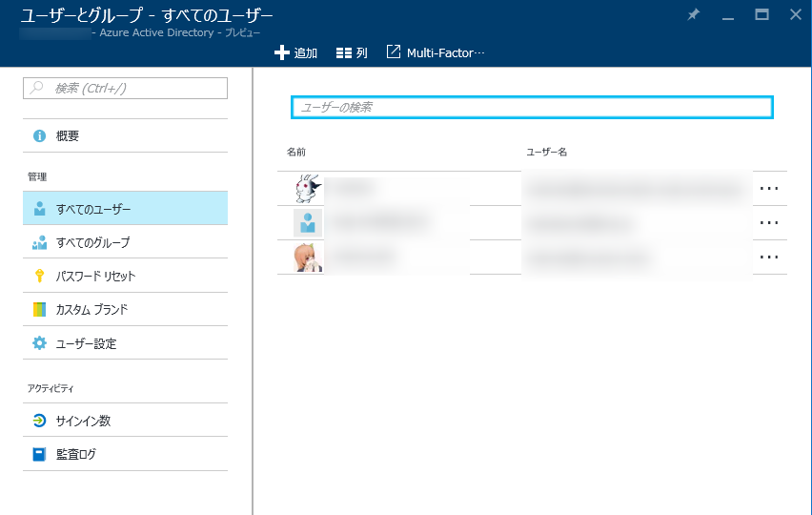Focus the 検索 (Ctrl+/) sidebar field
The image size is (812, 515).
(125, 88)
